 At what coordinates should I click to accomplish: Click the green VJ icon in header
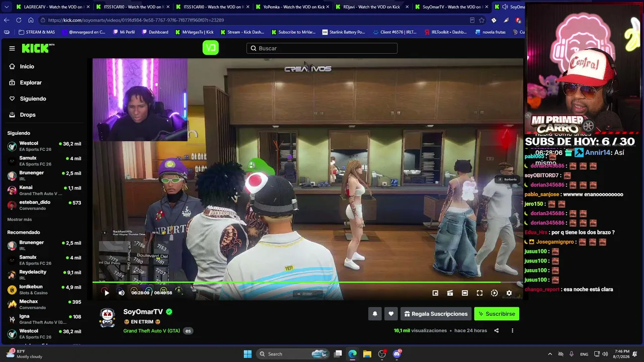coord(210,48)
